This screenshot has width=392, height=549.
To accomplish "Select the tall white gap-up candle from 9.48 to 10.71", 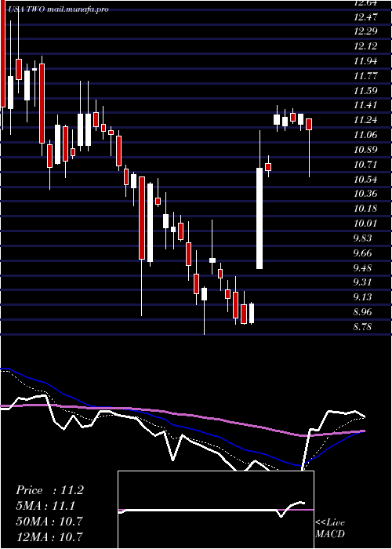I will [x=260, y=219].
